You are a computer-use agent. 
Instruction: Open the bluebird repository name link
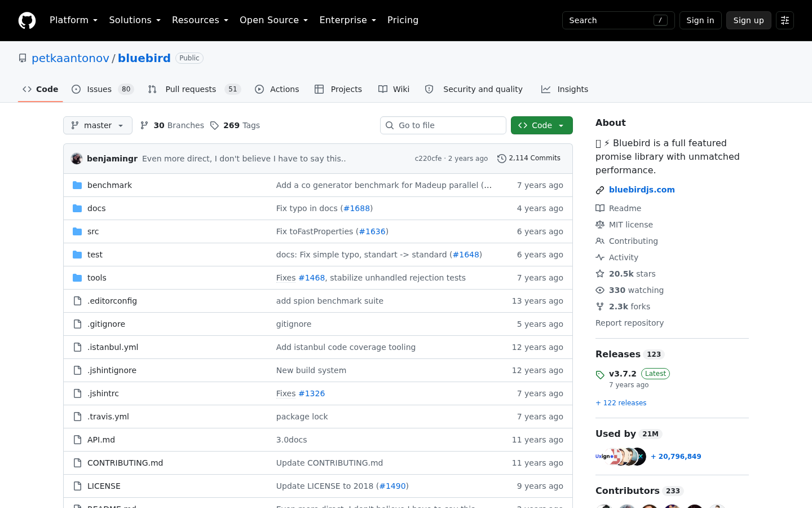pyautogui.click(x=144, y=58)
